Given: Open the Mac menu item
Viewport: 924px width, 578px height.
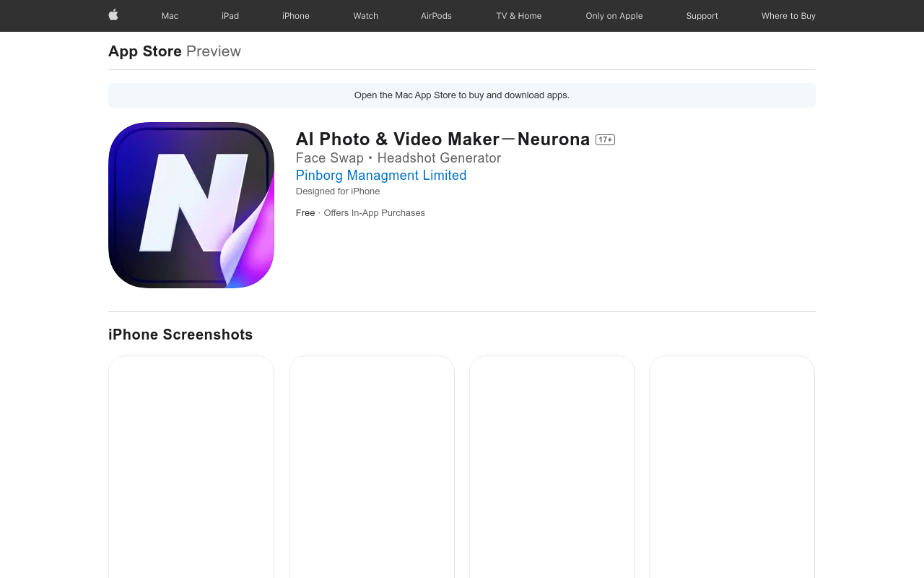Looking at the screenshot, I should [x=170, y=16].
